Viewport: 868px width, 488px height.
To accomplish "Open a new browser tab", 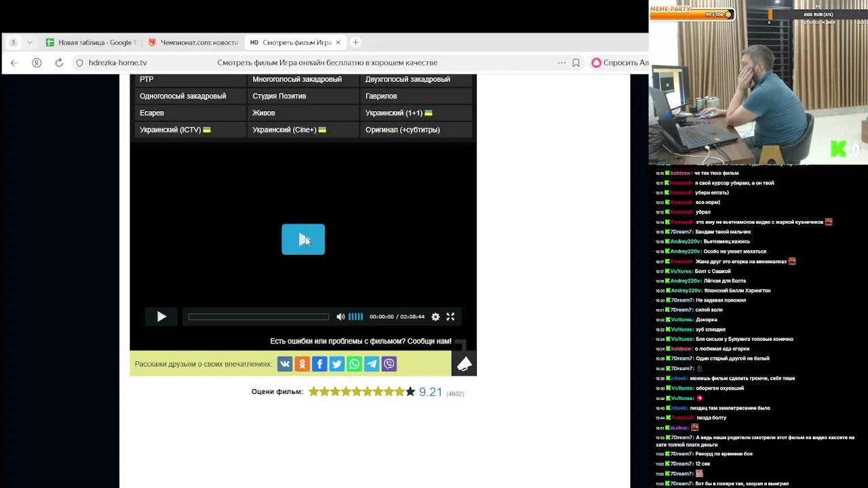I will [x=355, y=42].
